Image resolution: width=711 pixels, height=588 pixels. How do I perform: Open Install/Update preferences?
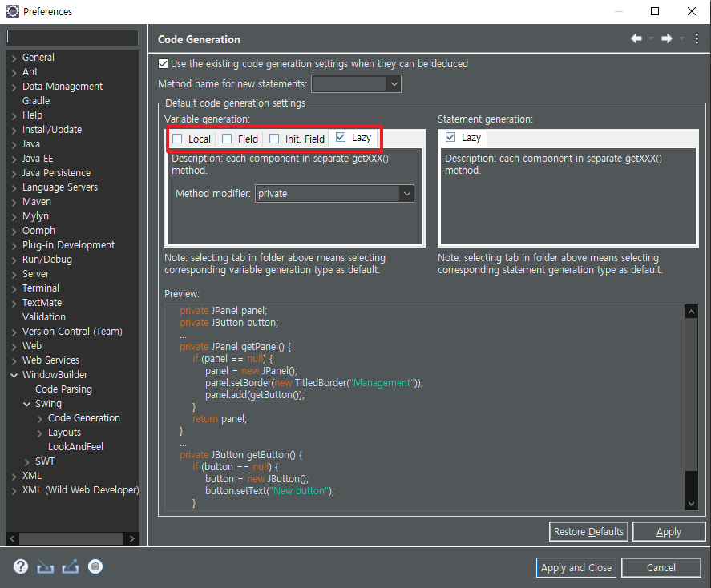pos(52,130)
